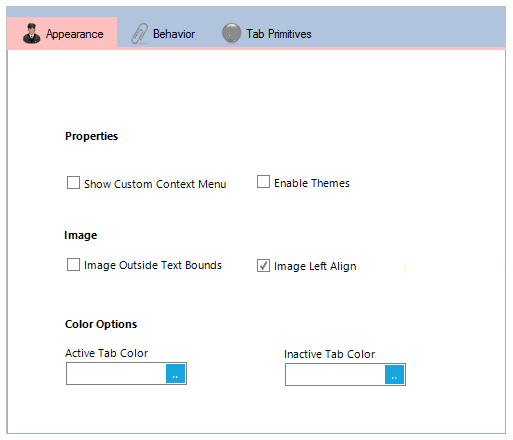Viewport: 513px width, 440px height.
Task: Switch to the Behavior tab
Action: pyautogui.click(x=163, y=34)
